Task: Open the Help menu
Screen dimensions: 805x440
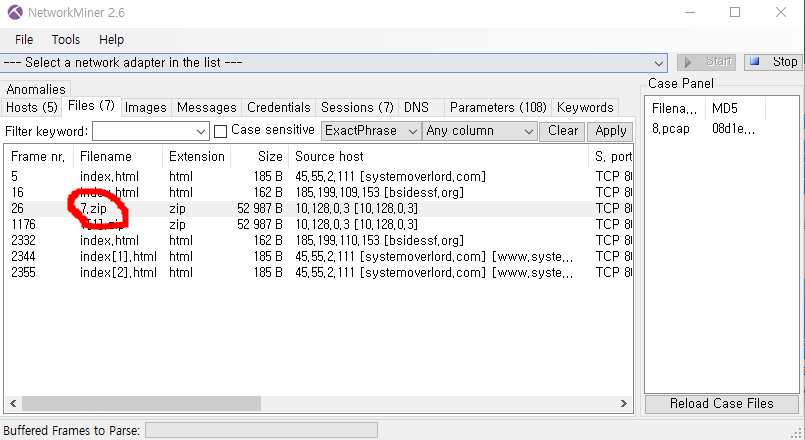Action: pyautogui.click(x=111, y=40)
